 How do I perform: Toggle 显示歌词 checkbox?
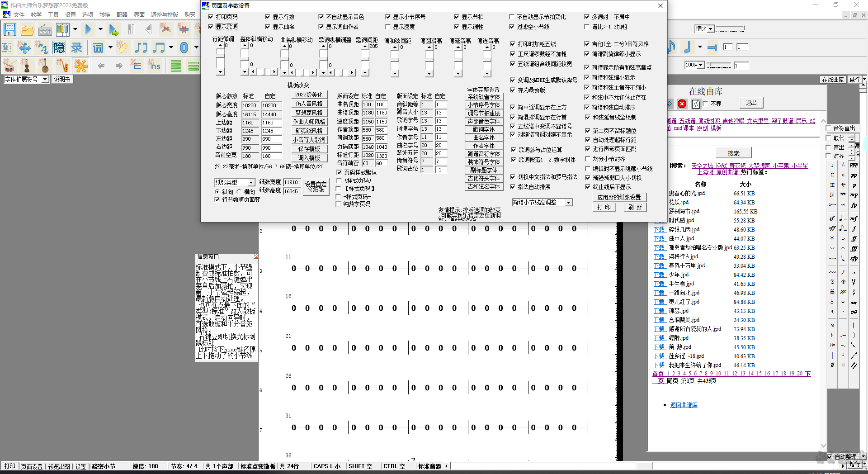(x=211, y=27)
